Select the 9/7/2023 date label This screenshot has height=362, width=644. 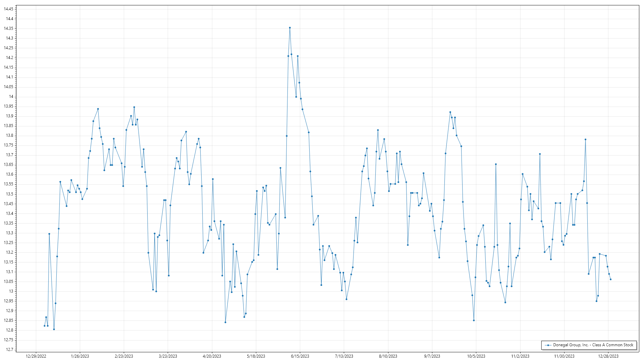[x=432, y=356]
